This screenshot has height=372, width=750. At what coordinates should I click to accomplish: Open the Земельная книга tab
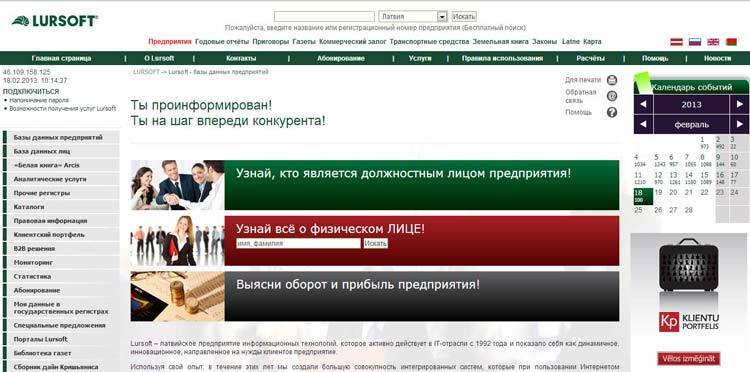coord(500,42)
